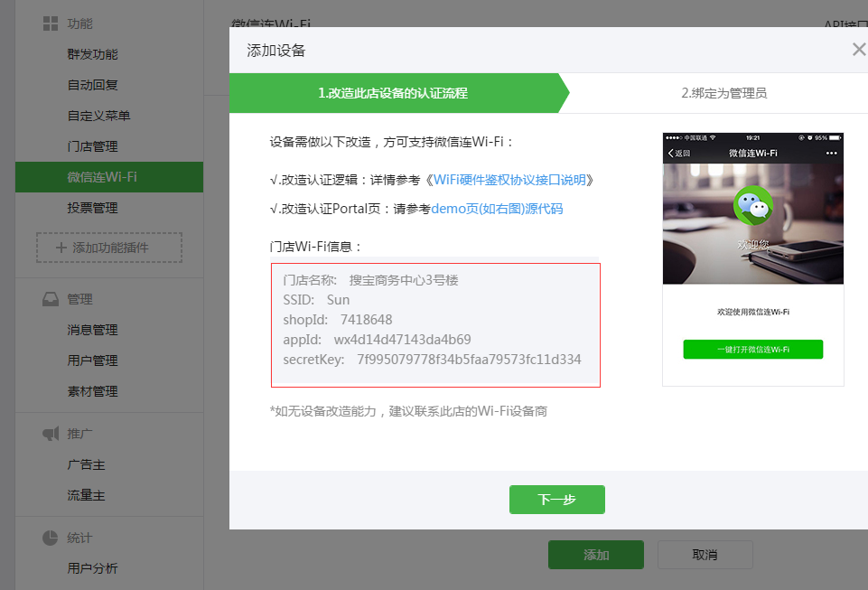
Task: Click the 功能 grid icon in sidebar
Action: click(x=51, y=23)
